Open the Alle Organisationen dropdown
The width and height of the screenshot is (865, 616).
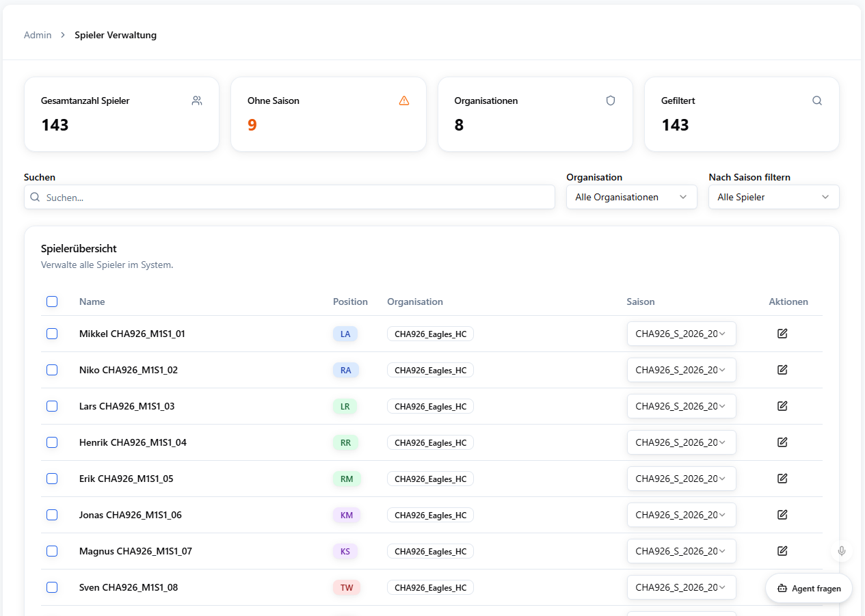coord(632,197)
